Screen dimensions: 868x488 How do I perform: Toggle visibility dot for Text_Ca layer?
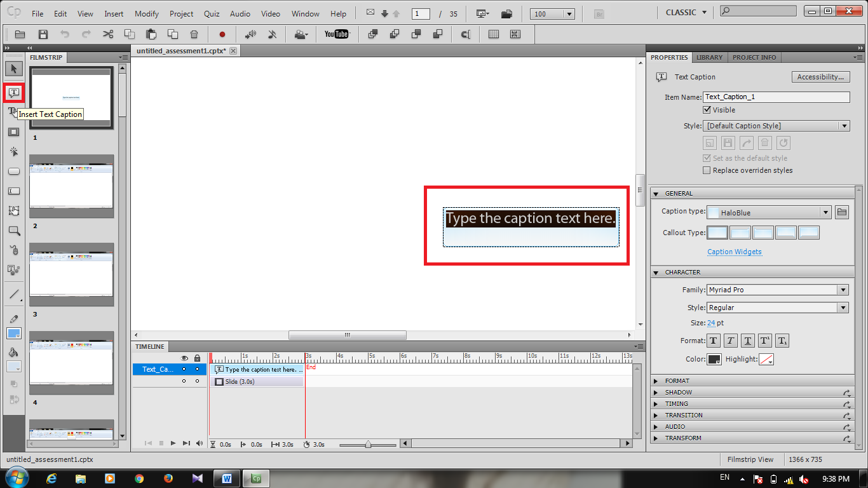[184, 369]
